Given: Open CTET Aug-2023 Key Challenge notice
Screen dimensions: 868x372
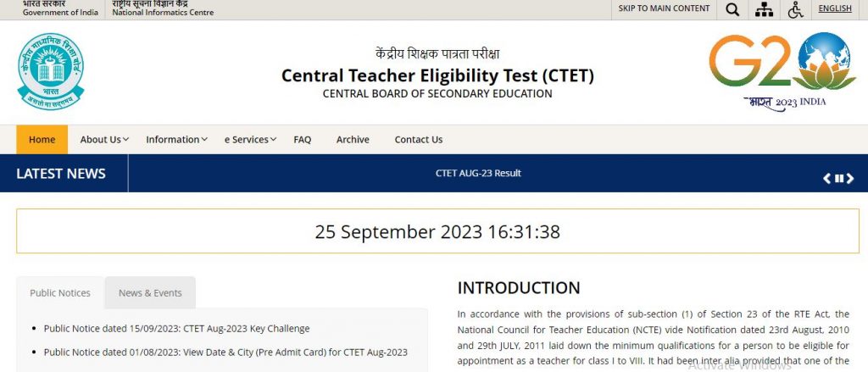Looking at the screenshot, I should (176, 329).
